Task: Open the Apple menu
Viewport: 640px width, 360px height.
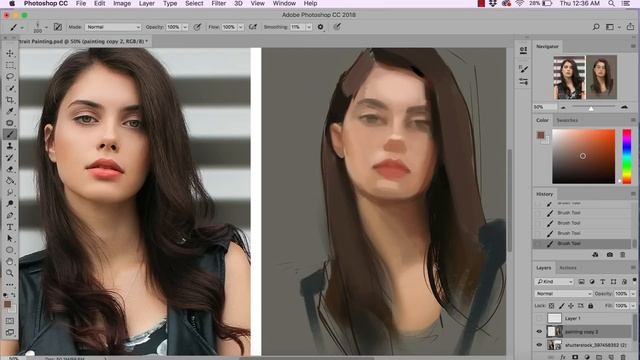Action: (12, 3)
